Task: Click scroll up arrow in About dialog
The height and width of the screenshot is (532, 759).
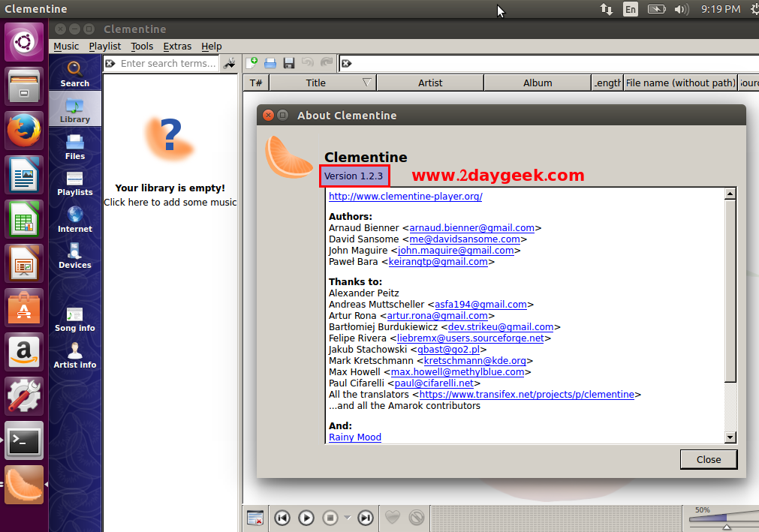Action: (730, 194)
